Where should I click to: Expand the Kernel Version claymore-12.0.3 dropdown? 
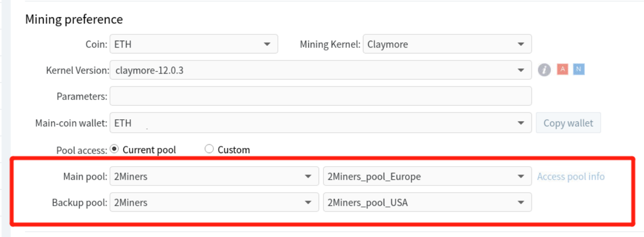point(321,70)
